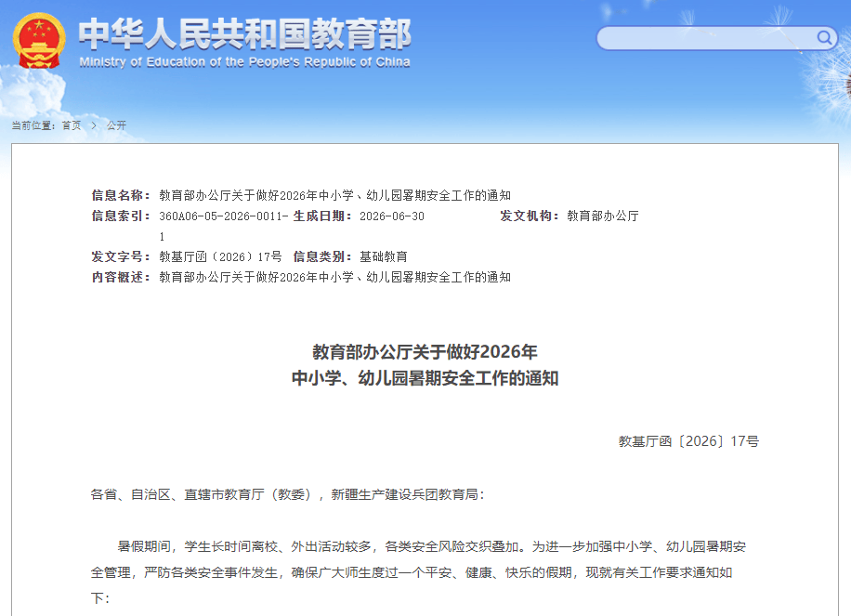Click the 信息名称 value 教育部办公厅关于做好2026年中小学、幼儿园暑期安全工作的通知
This screenshot has width=851, height=616.
pos(334,195)
